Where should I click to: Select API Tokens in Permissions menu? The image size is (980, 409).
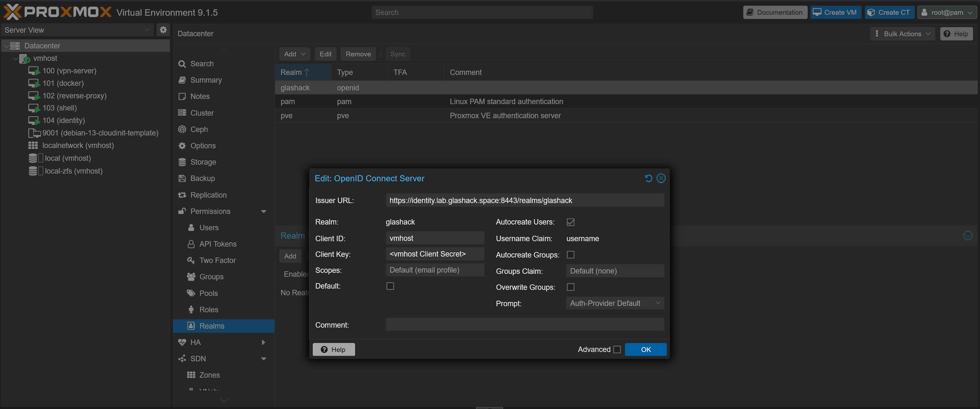click(x=217, y=244)
